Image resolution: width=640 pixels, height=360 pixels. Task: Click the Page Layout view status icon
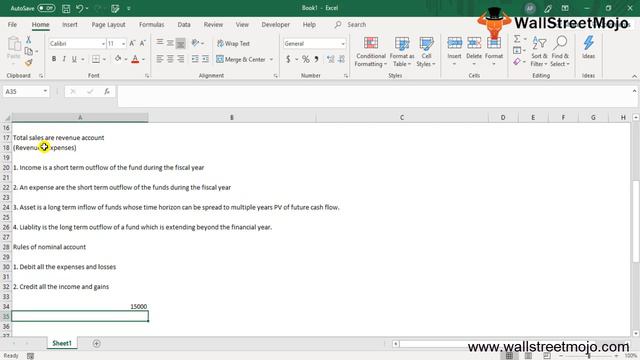[528, 356]
